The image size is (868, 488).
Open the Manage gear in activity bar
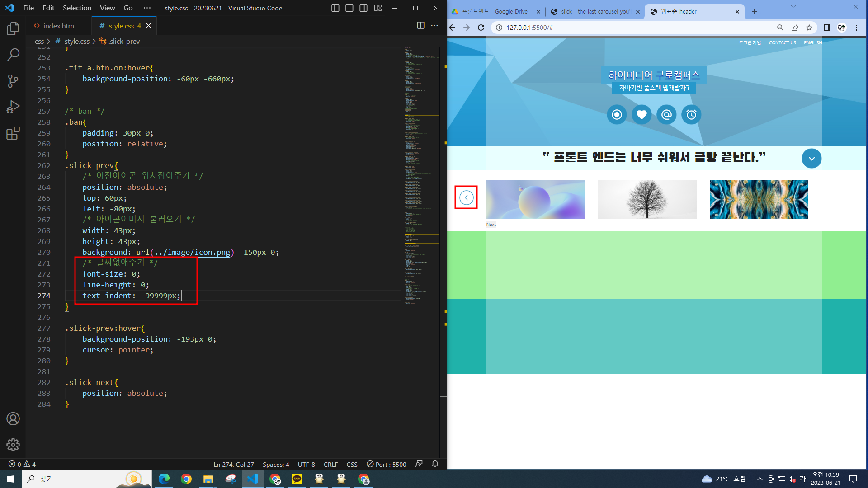13,445
